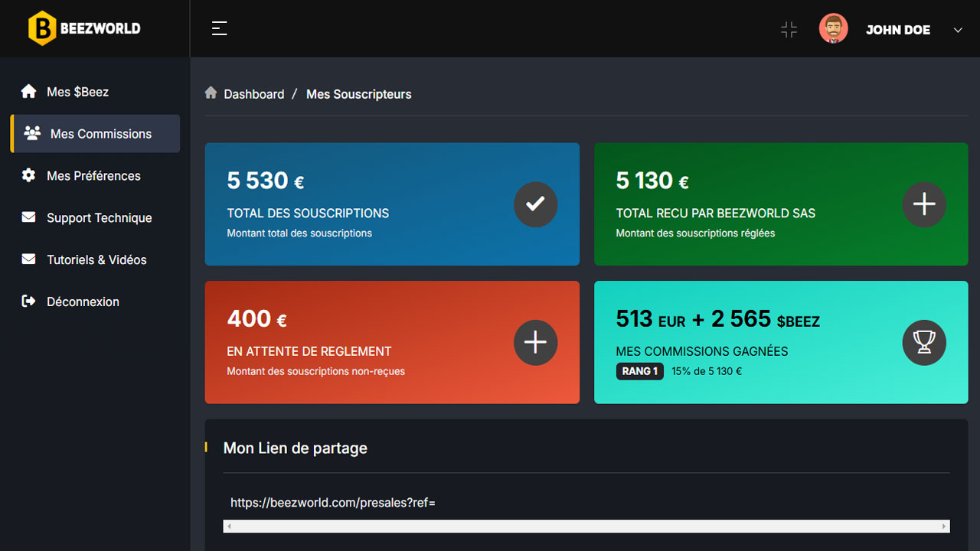Click the gear icon beside Mes Préférences
The image size is (980, 551).
tap(28, 175)
